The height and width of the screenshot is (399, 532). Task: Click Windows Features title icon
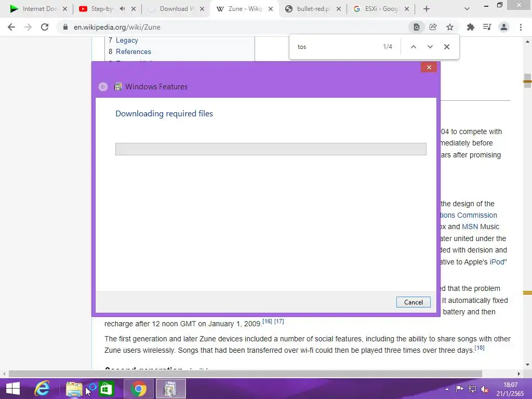click(x=118, y=87)
